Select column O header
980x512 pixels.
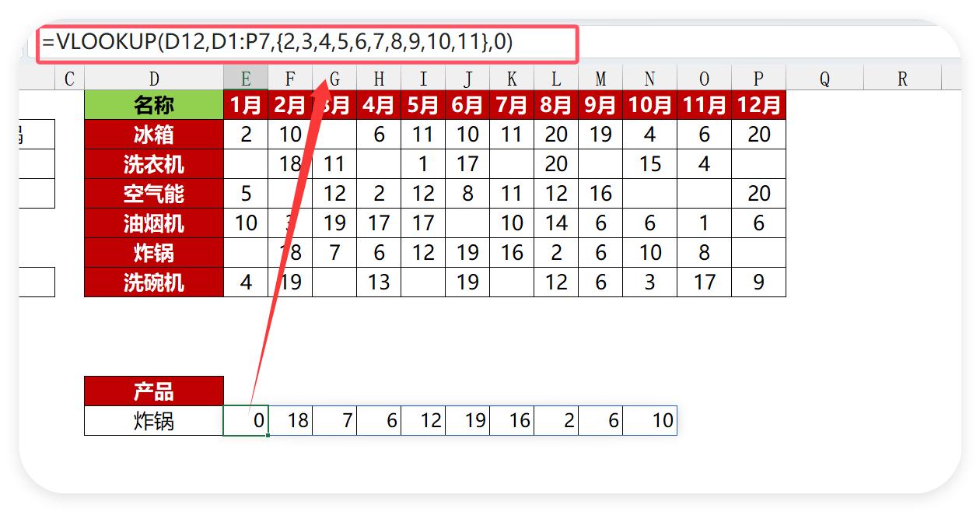pyautogui.click(x=705, y=78)
